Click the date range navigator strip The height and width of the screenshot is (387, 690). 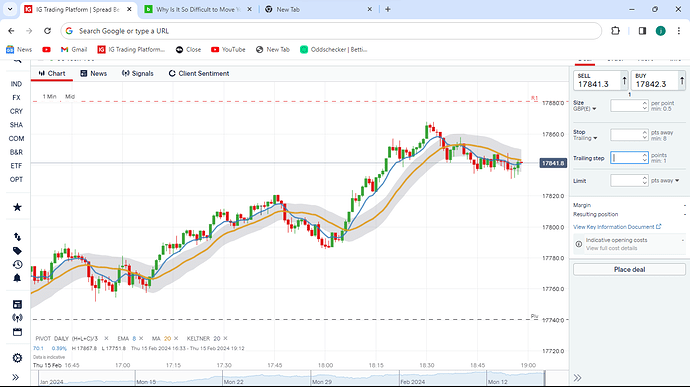pyautogui.click(x=292, y=379)
